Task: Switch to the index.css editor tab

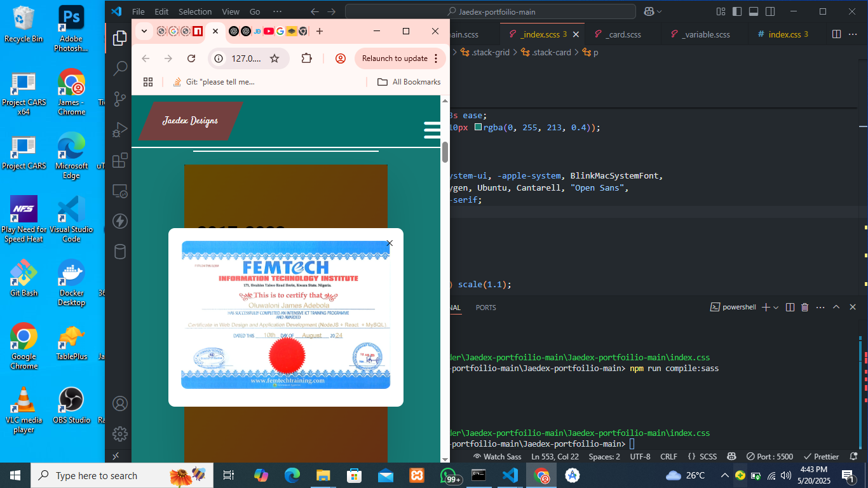Action: pyautogui.click(x=784, y=34)
